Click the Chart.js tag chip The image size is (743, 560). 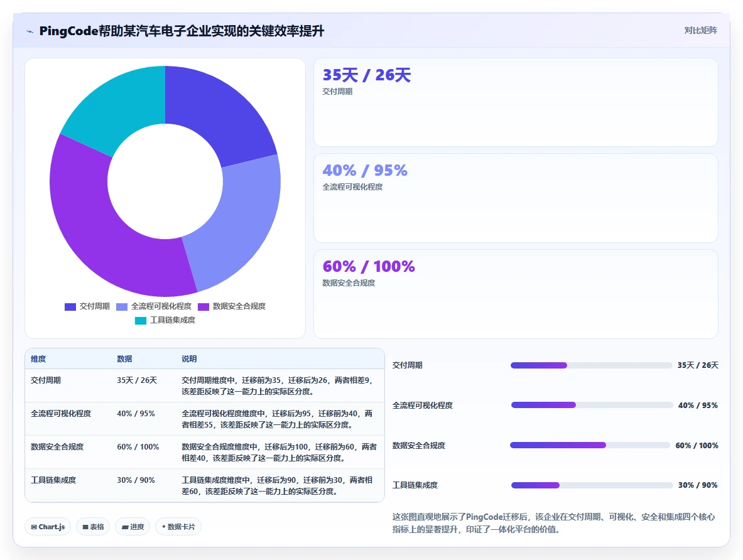point(48,527)
